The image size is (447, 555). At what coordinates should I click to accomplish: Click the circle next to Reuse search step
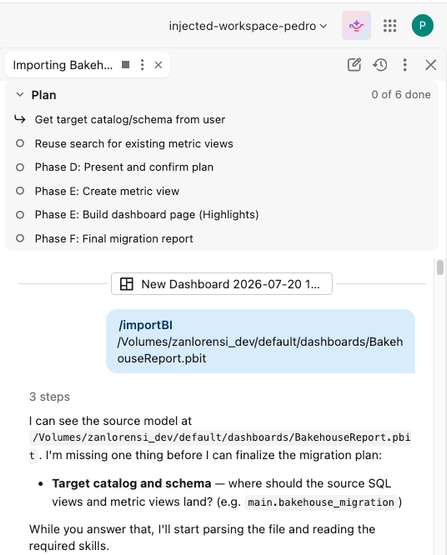pyautogui.click(x=20, y=143)
